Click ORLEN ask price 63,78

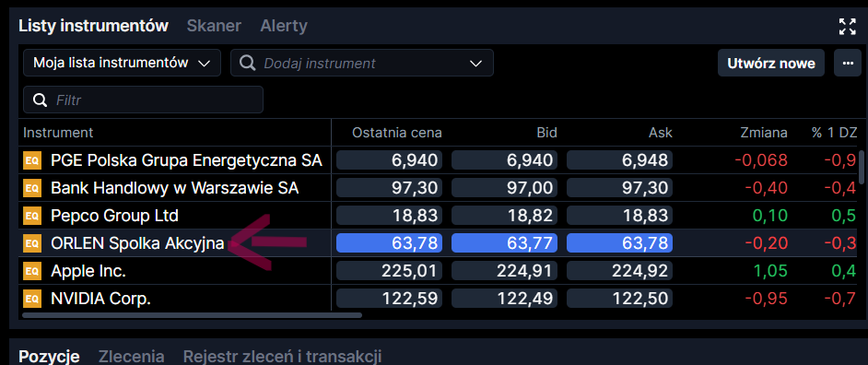coord(619,242)
